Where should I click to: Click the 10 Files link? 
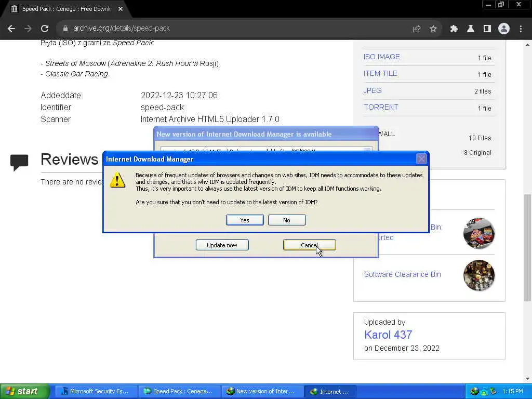pyautogui.click(x=480, y=138)
